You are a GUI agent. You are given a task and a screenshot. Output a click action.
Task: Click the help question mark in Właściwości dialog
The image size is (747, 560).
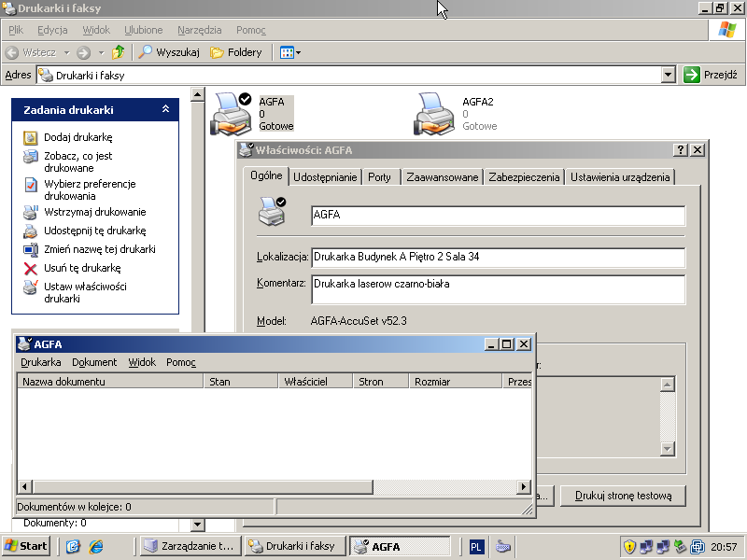681,150
